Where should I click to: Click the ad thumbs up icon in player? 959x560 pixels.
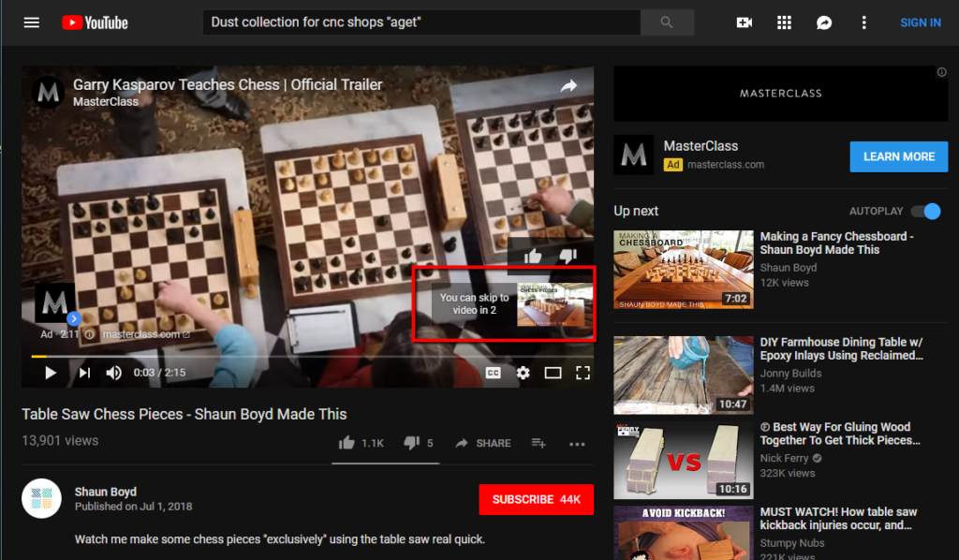click(533, 256)
